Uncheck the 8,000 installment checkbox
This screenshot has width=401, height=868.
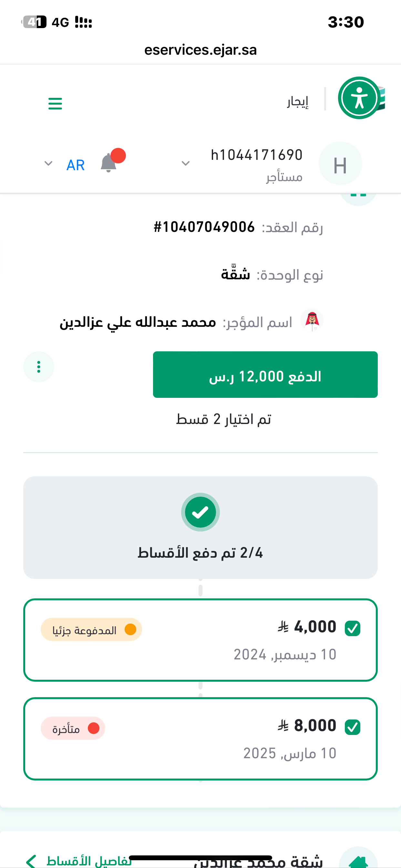point(353,727)
